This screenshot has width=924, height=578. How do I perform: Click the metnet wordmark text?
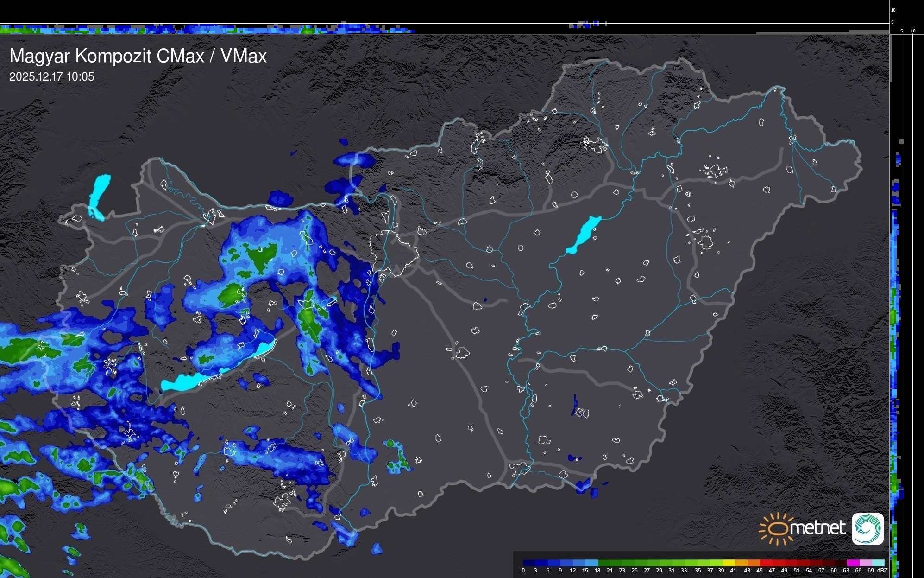pyautogui.click(x=818, y=528)
